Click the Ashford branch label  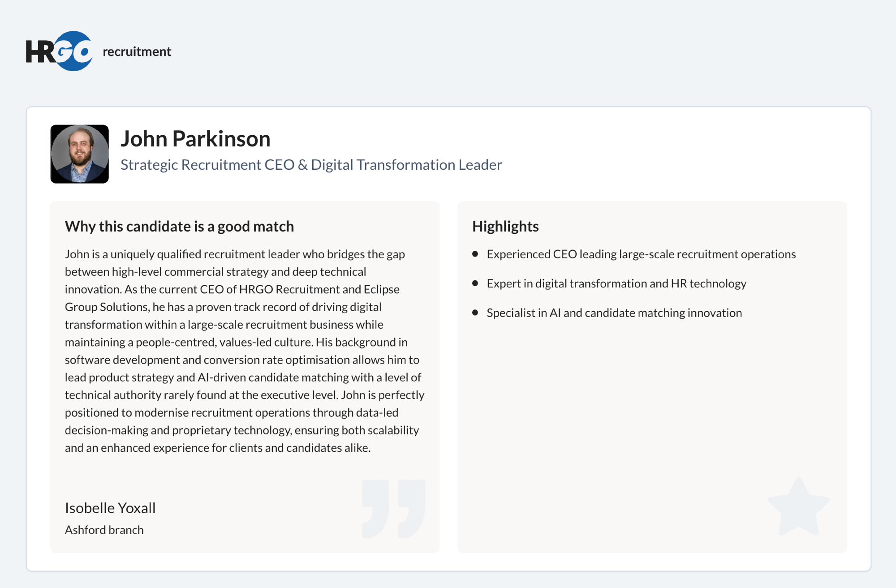[x=104, y=530]
